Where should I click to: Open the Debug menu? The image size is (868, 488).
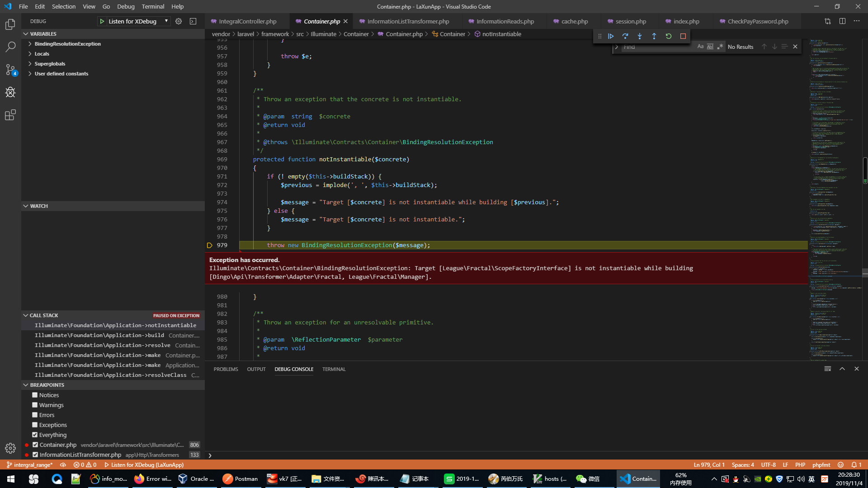[x=126, y=6]
